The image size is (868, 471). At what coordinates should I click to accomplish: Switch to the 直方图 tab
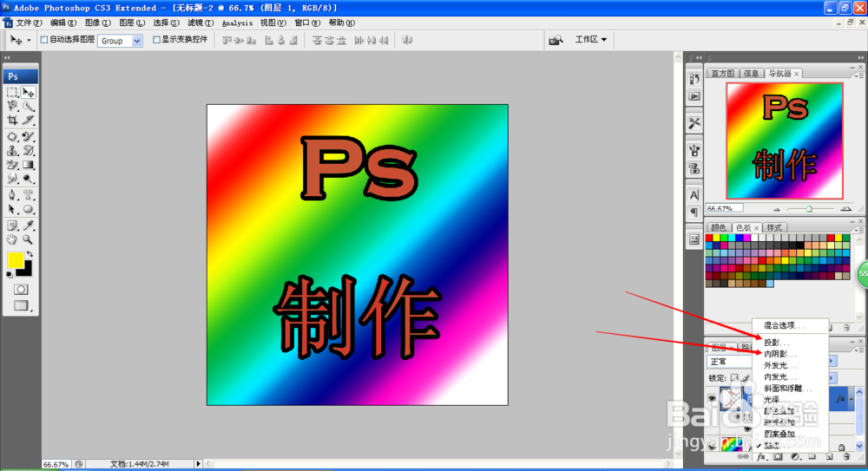click(x=723, y=74)
